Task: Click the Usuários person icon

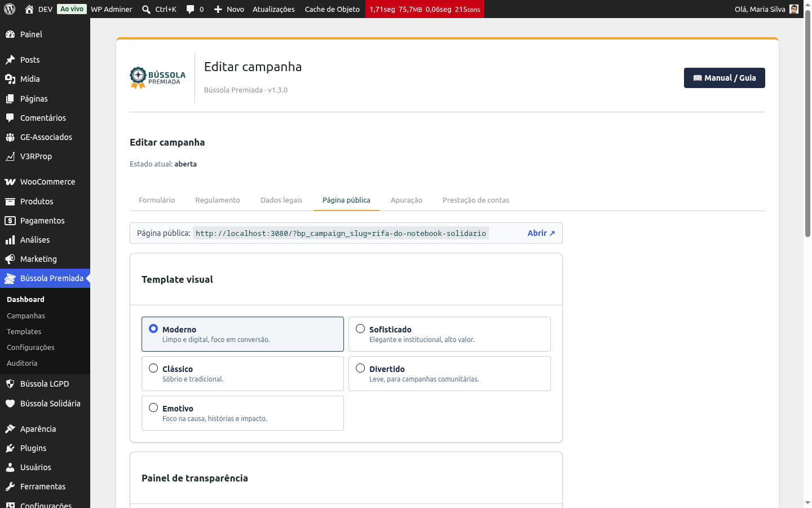Action: pos(10,467)
